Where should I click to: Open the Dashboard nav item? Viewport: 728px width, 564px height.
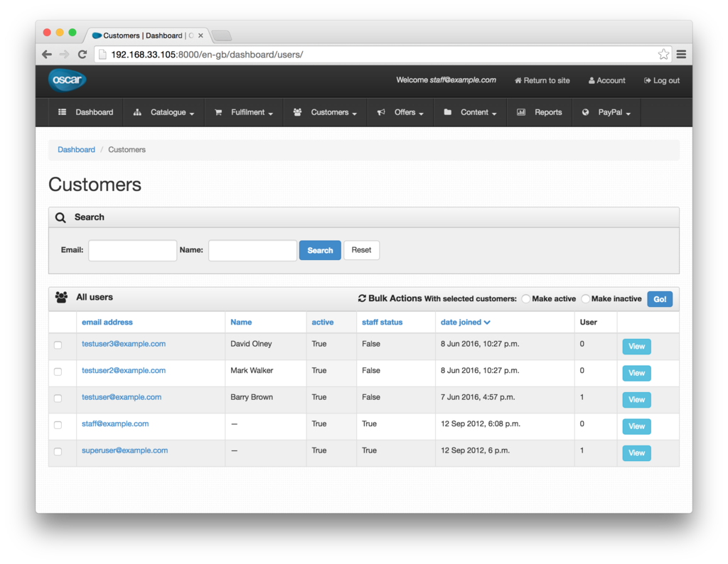[86, 112]
